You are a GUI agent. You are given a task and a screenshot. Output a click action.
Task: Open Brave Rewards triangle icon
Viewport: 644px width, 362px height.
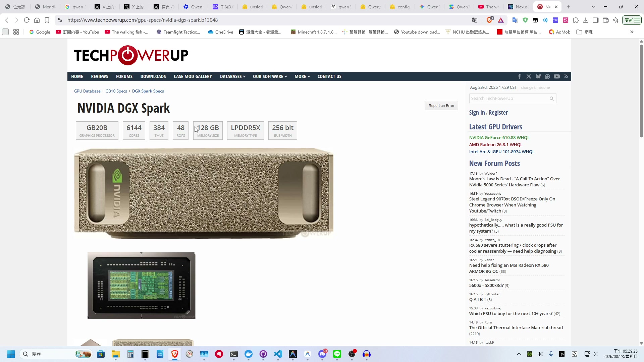501,20
